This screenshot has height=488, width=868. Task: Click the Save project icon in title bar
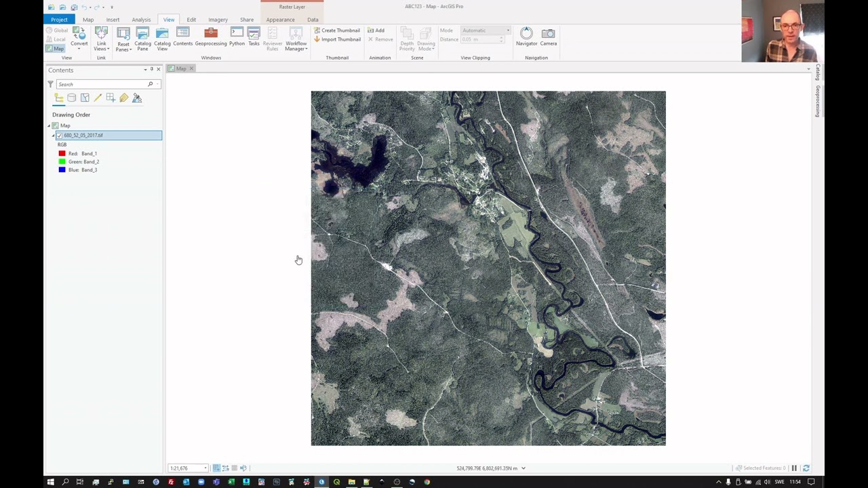[x=74, y=7]
